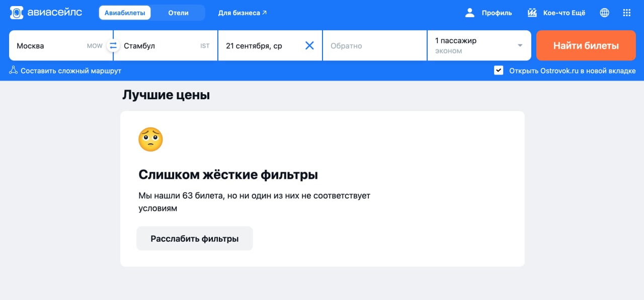Image resolution: width=644 pixels, height=300 pixels.
Task: Click the complex route icon
Action: click(x=14, y=71)
